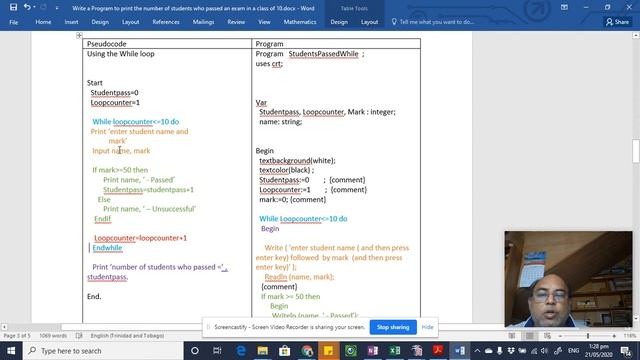Screen dimensions: 640x360
Task: Customize the Quick Access Toolbar
Action: point(57,7)
